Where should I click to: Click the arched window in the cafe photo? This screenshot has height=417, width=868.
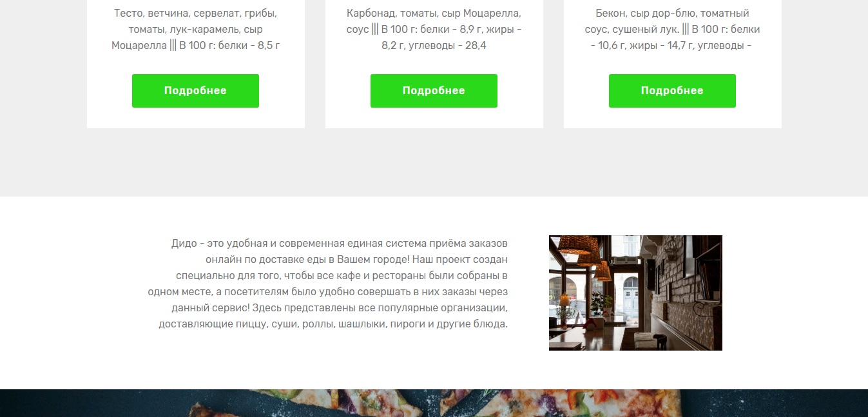coord(626,293)
